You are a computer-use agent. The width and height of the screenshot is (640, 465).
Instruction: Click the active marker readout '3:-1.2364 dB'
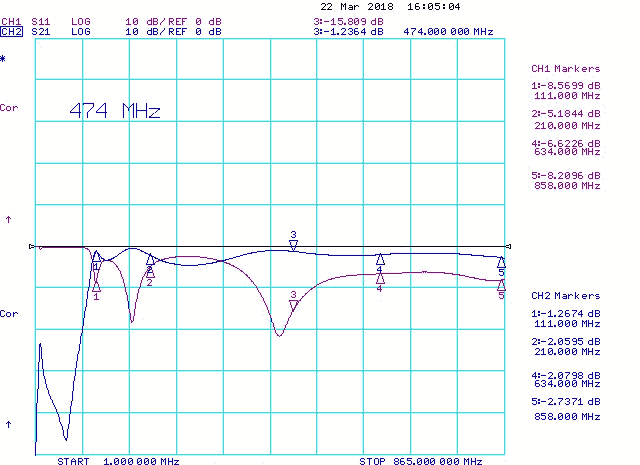349,32
